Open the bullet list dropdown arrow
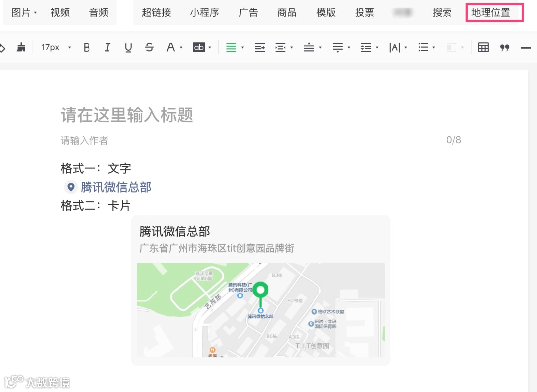This screenshot has width=537, height=392. 434,48
